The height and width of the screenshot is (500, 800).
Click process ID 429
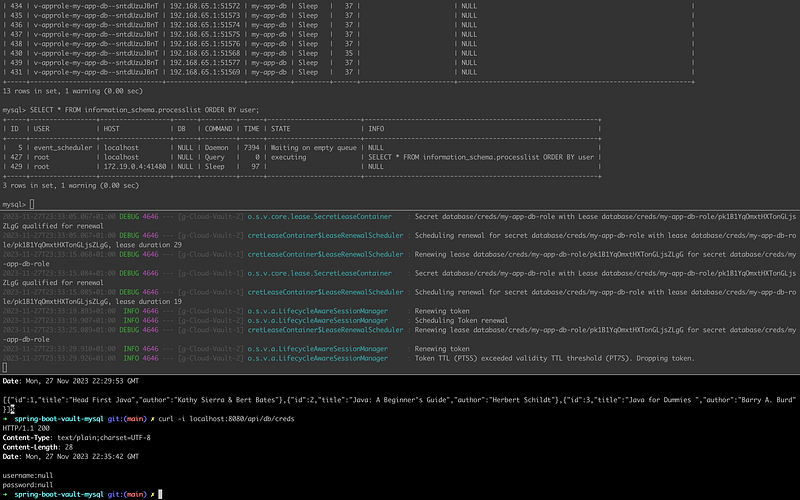16,166
